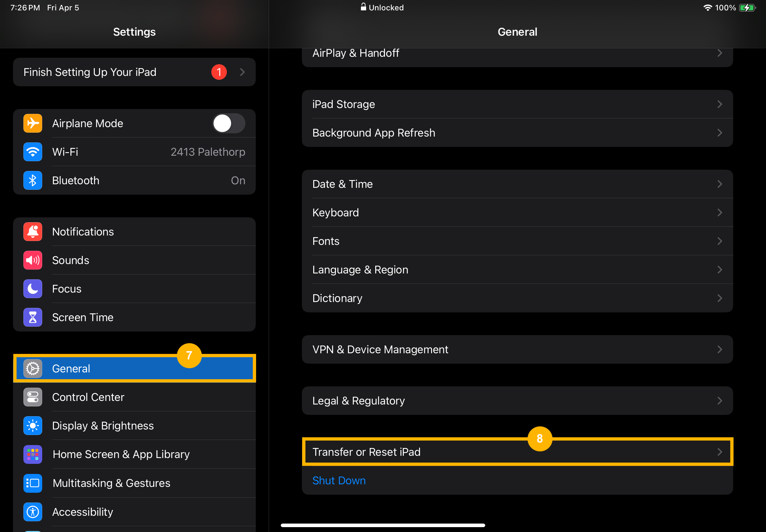766x532 pixels.
Task: Tap the Display & Brightness icon
Action: (33, 426)
